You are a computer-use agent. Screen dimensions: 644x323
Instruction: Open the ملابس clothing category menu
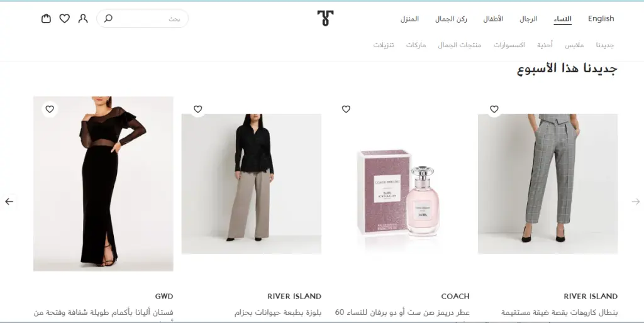pos(574,45)
